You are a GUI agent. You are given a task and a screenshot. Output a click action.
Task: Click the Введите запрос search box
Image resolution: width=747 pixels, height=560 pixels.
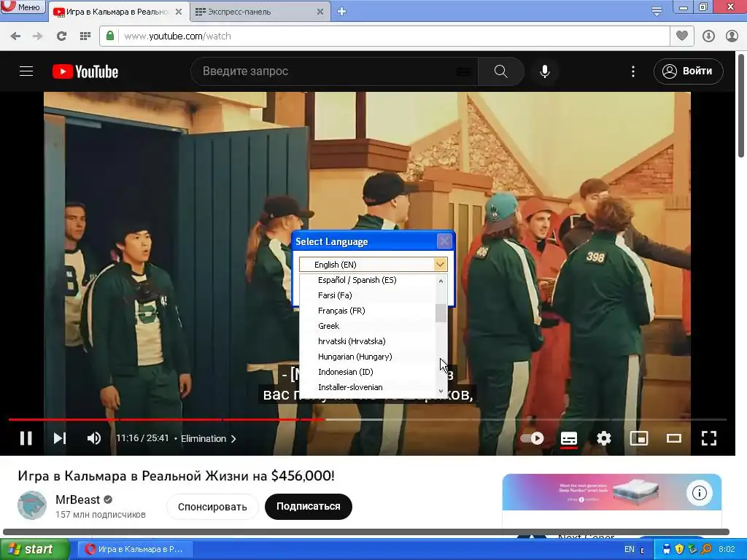coord(333,71)
